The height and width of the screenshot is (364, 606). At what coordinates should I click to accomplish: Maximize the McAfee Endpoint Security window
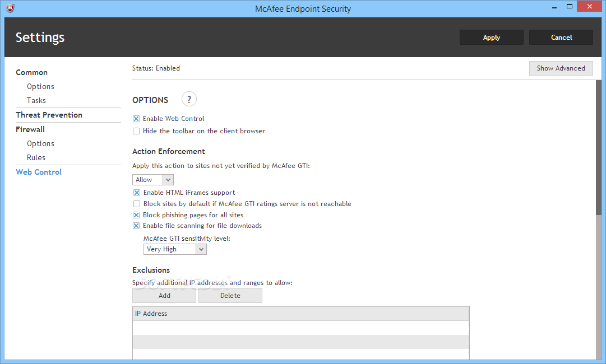pyautogui.click(x=570, y=7)
